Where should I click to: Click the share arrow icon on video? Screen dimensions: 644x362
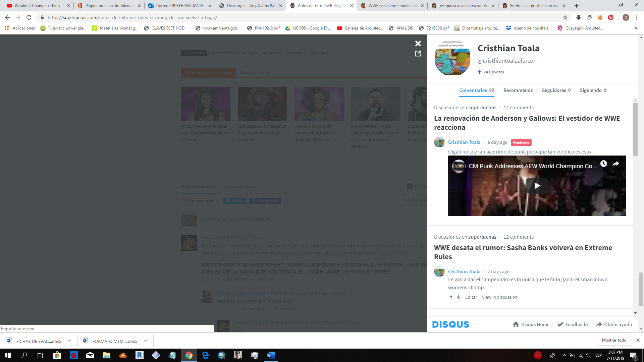[x=616, y=164]
